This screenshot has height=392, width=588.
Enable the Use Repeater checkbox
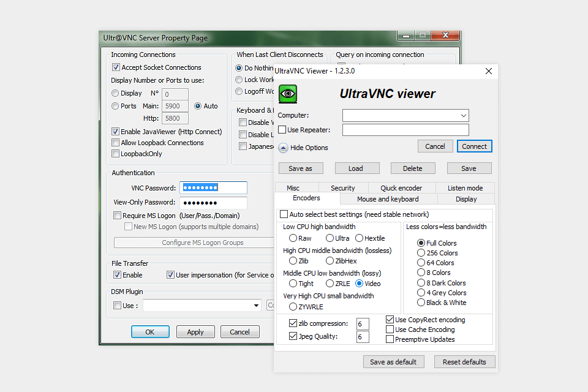pos(284,129)
